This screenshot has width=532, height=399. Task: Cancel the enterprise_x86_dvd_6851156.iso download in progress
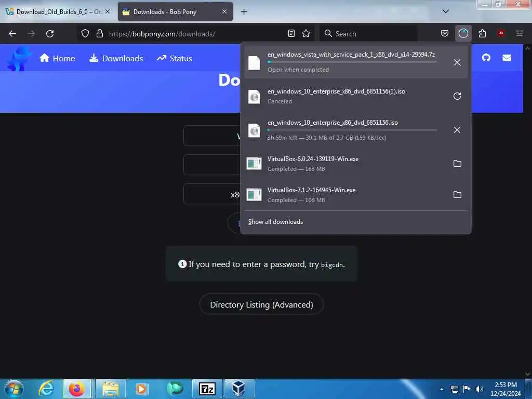tap(457, 130)
